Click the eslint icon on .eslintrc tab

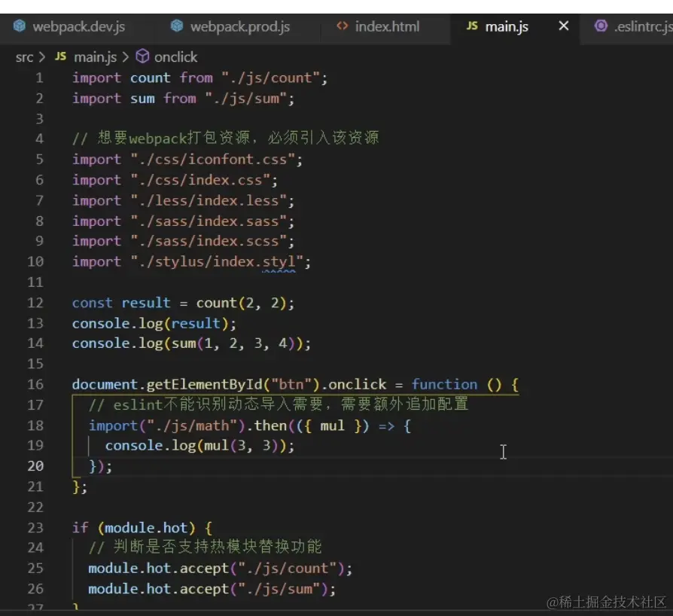(601, 26)
